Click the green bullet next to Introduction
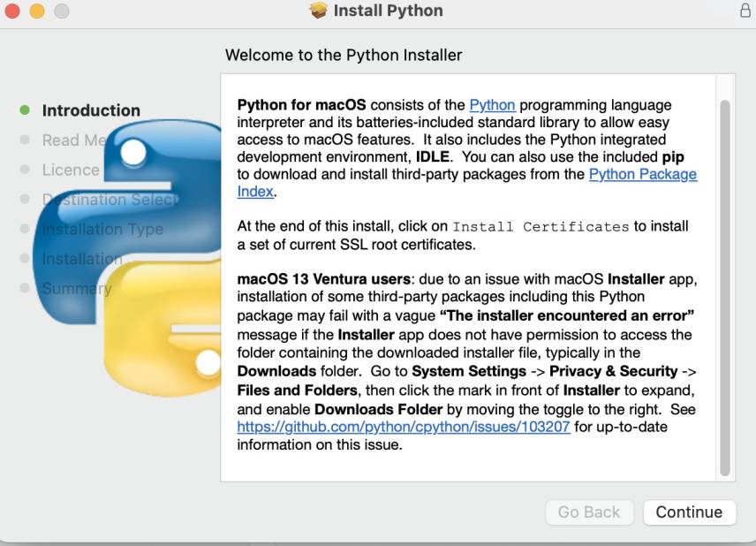 click(24, 110)
